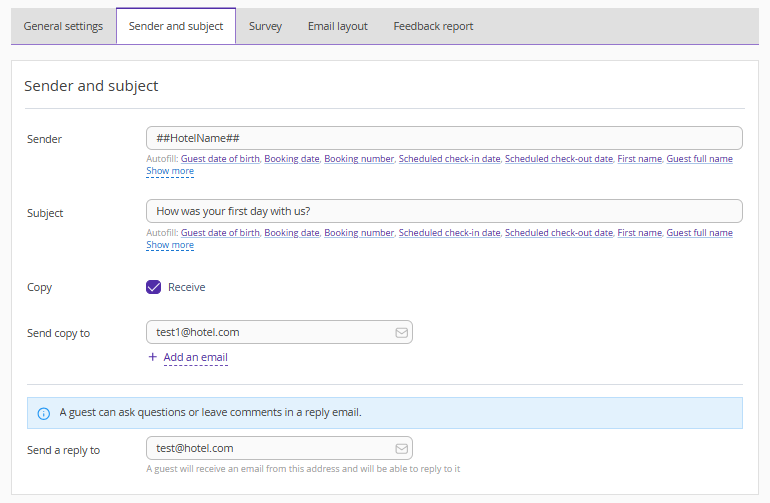Click envelope icon in Send a reply to field
The height and width of the screenshot is (503, 770).
click(401, 448)
